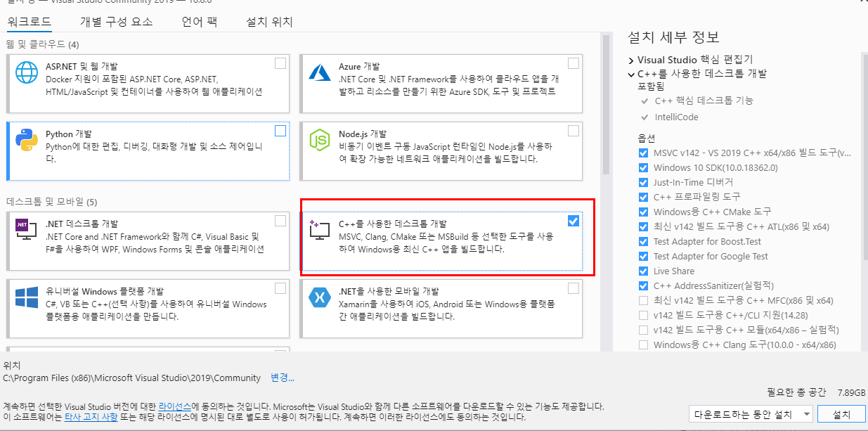Viewport: 868px width, 431px height.
Task: Click the 유니버설 Windows 플랫폼 개발 icon
Action: click(27, 298)
